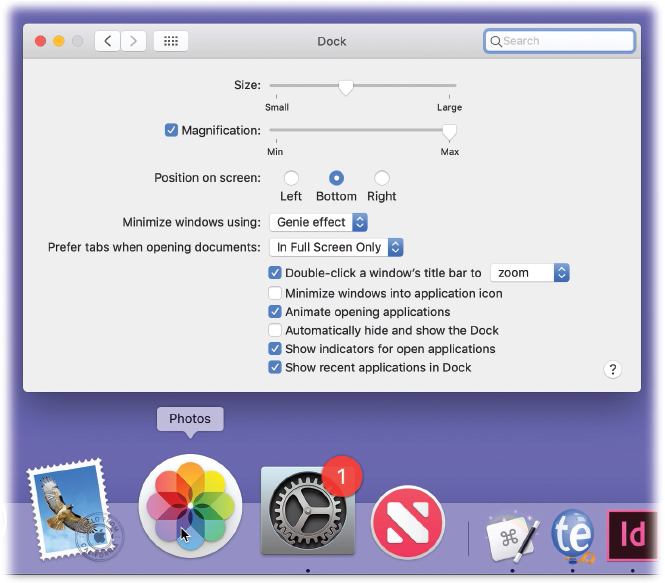Adjust the Dock Size slider
665x583 pixels.
pyautogui.click(x=346, y=87)
